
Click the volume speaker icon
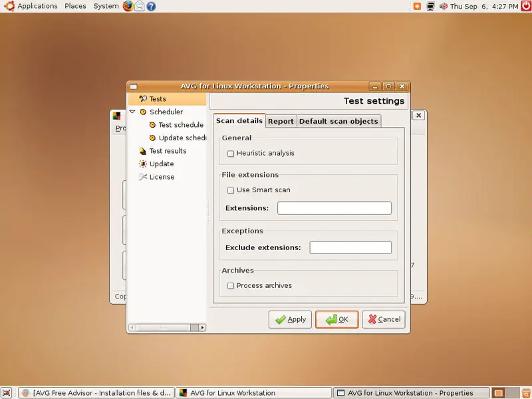click(443, 6)
